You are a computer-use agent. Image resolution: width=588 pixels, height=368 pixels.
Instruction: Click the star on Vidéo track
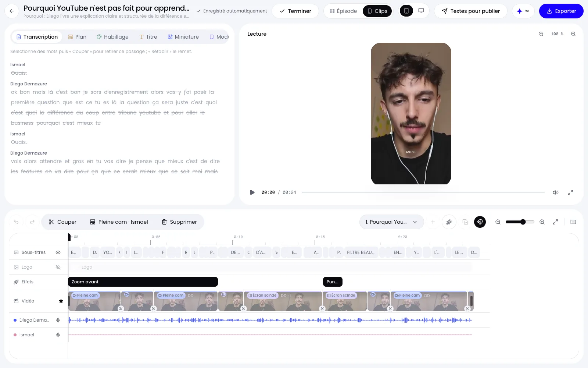click(61, 301)
